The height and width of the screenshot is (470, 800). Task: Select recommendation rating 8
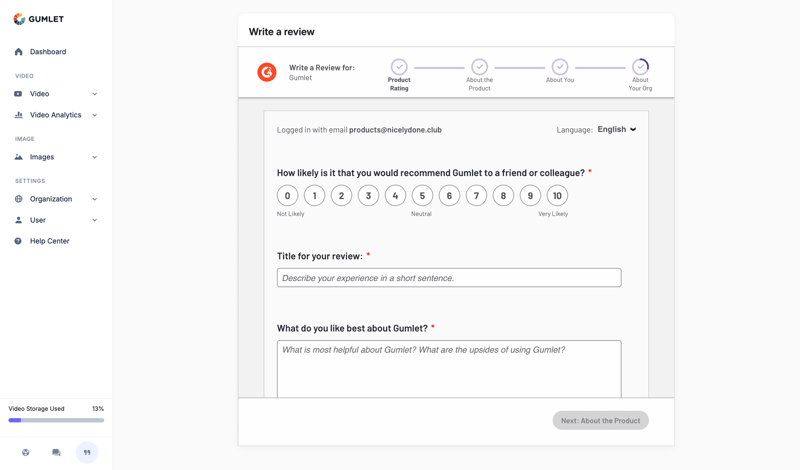pyautogui.click(x=503, y=195)
